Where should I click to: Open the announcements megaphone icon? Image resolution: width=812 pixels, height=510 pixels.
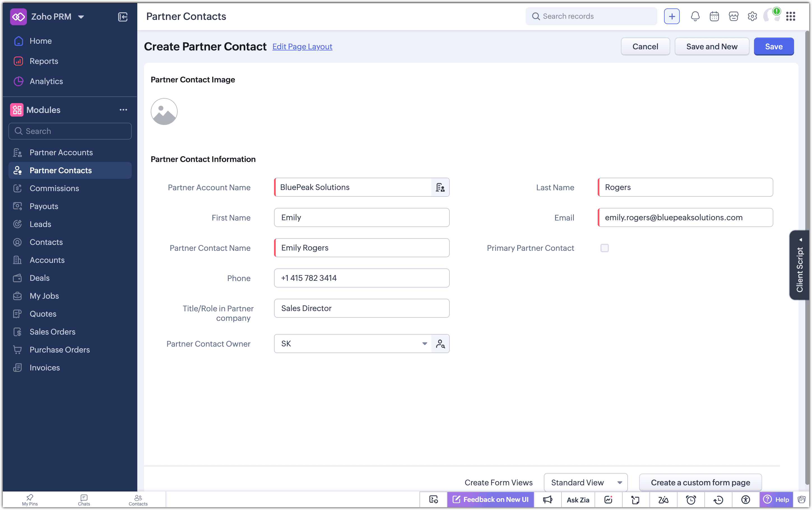(x=547, y=500)
